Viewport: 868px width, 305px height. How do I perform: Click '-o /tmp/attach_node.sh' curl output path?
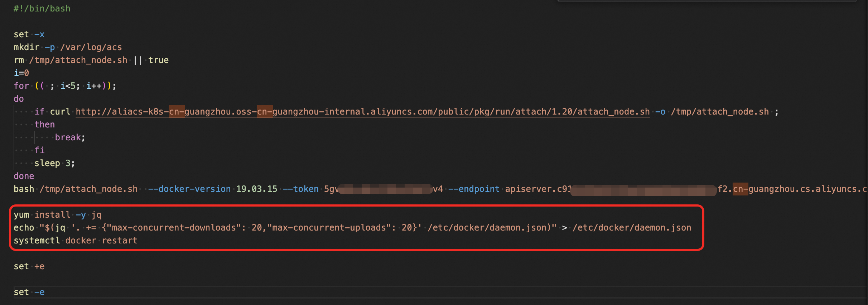point(712,112)
